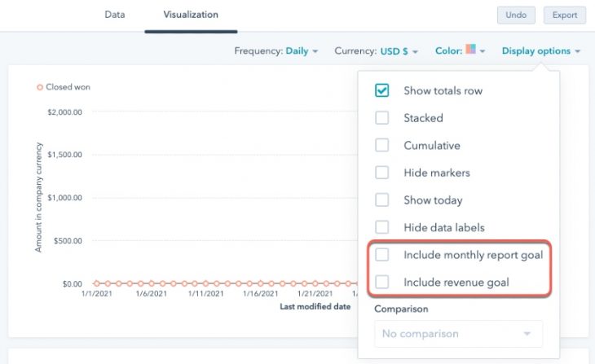Click the Export button
The image size is (595, 364).
click(x=564, y=15)
